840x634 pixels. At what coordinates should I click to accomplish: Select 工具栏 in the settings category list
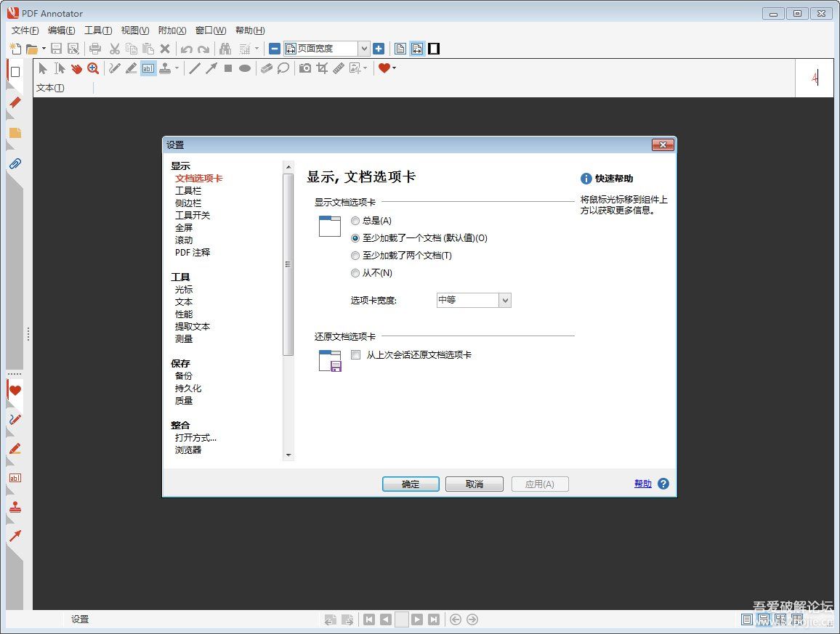pos(187,190)
